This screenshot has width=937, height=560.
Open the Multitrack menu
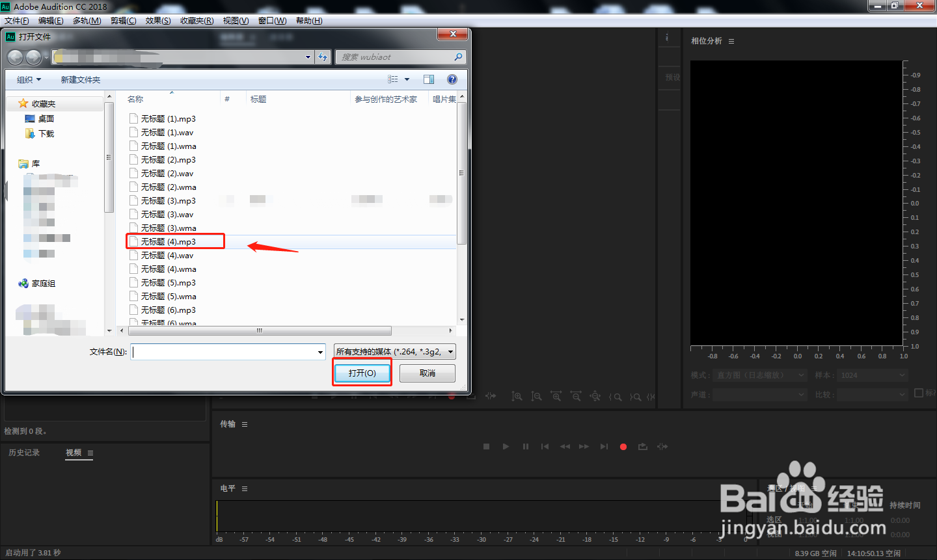click(x=87, y=21)
